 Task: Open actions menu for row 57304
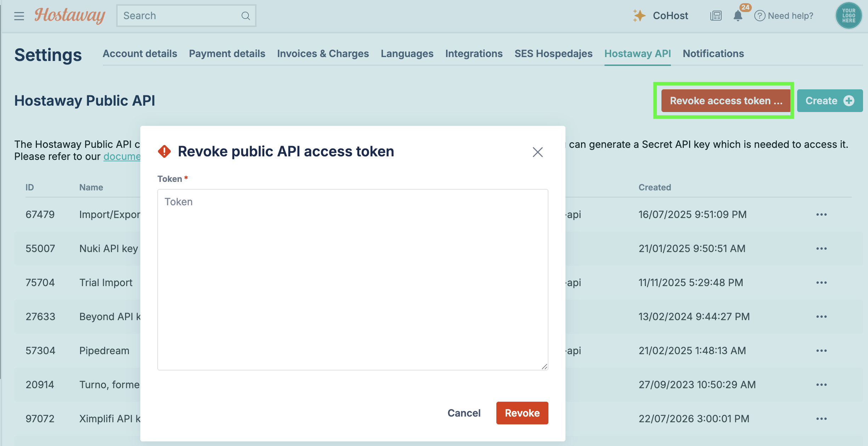click(x=822, y=351)
